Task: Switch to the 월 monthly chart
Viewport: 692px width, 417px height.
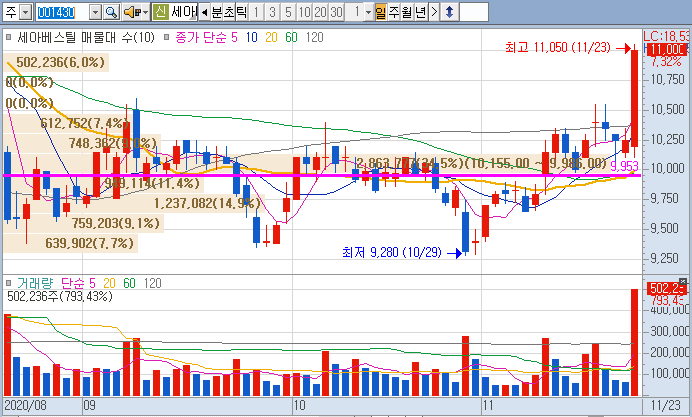Action: (x=406, y=12)
